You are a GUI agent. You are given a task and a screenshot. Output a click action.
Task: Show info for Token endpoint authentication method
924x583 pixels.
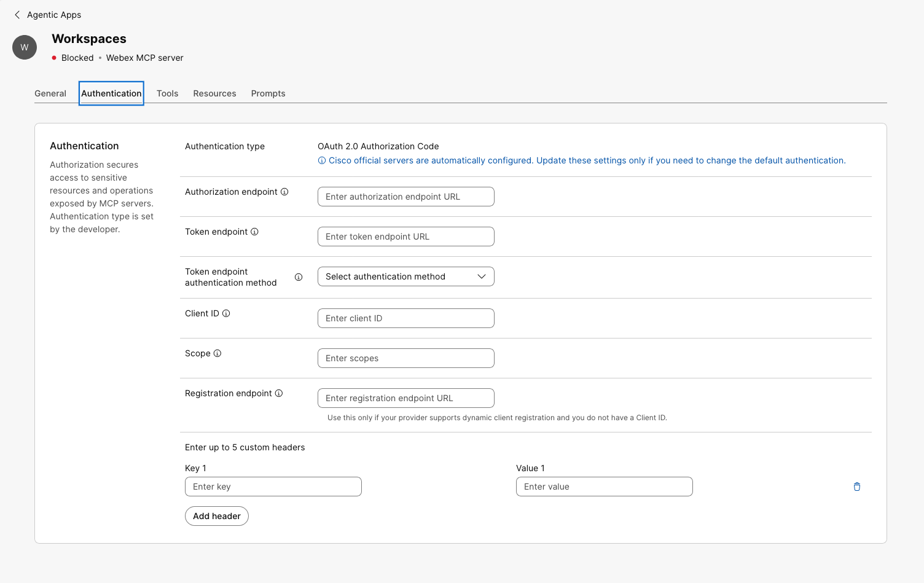[x=299, y=277]
